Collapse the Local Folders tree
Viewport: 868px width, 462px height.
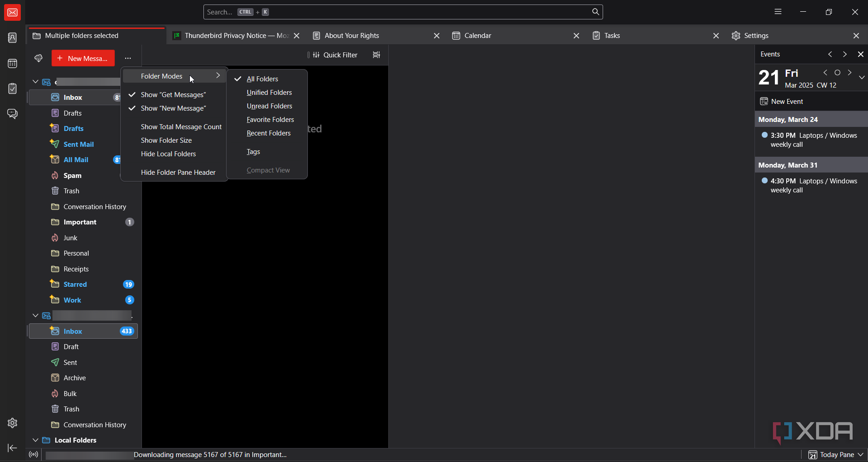tap(35, 440)
